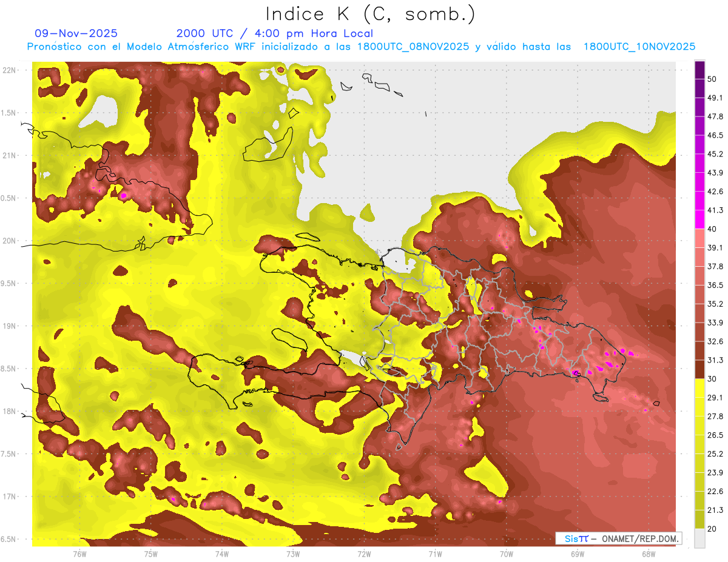
Task: Click the colorbar value "25.2"
Action: [715, 454]
